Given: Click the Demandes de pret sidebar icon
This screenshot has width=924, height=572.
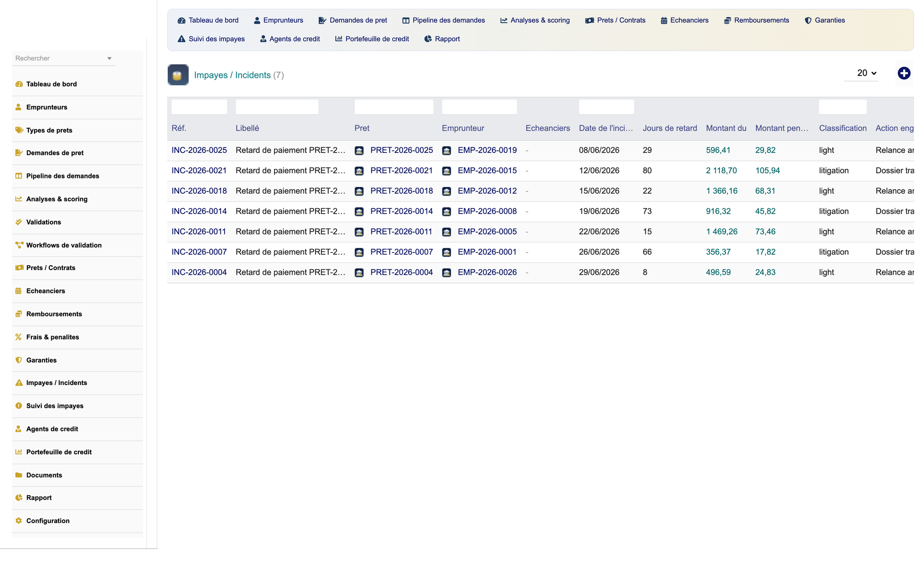Looking at the screenshot, I should 19,153.
